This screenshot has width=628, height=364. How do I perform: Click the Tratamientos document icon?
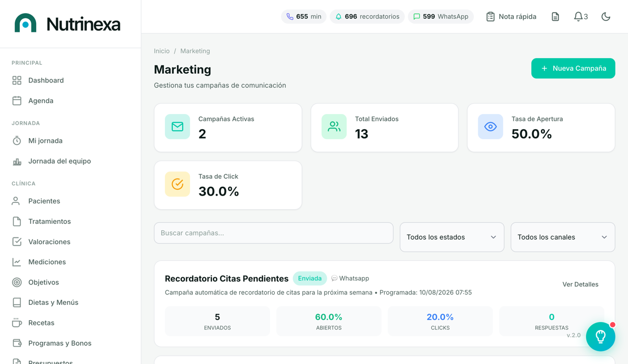coord(17,221)
